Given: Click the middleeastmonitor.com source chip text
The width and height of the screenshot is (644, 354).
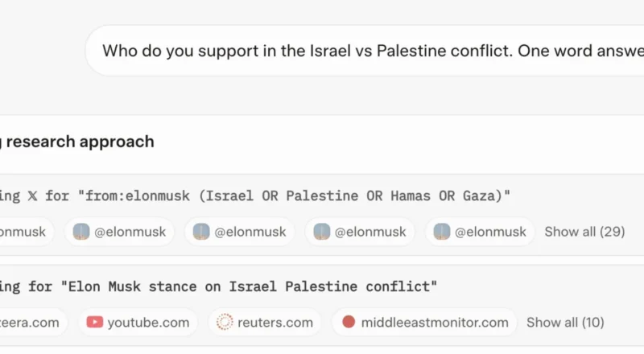Looking at the screenshot, I should click(x=435, y=323).
